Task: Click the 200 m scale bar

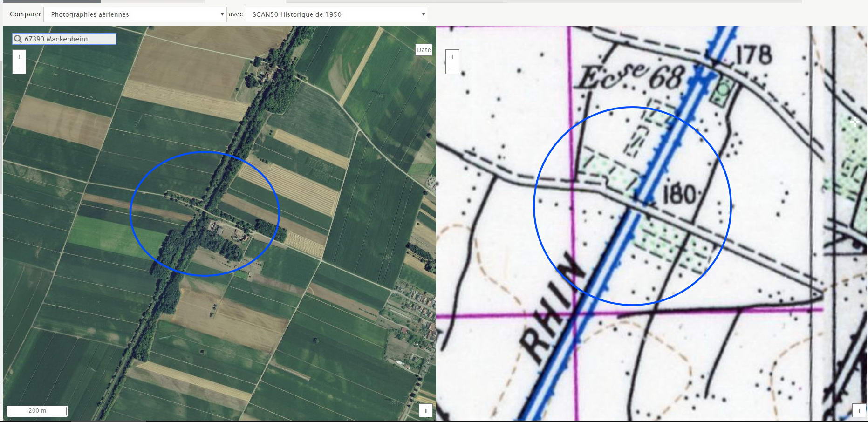Action: coord(37,410)
